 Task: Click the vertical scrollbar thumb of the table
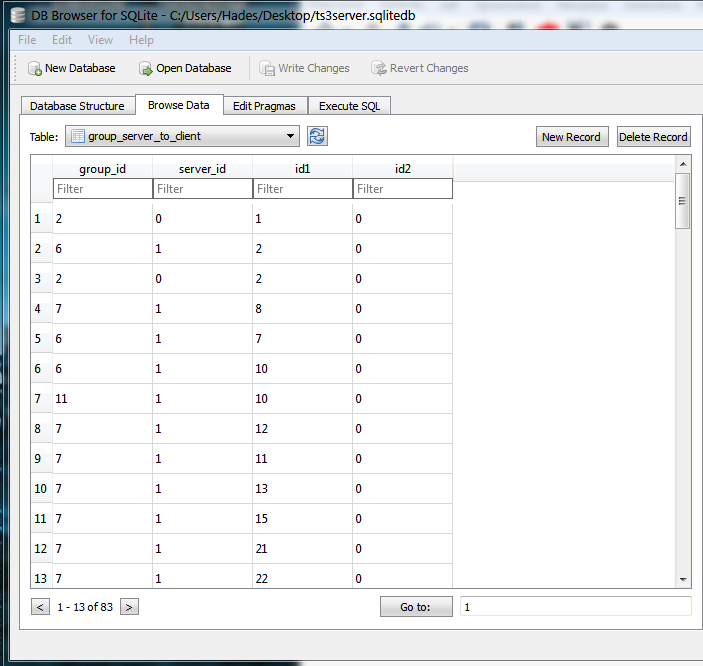click(x=682, y=201)
